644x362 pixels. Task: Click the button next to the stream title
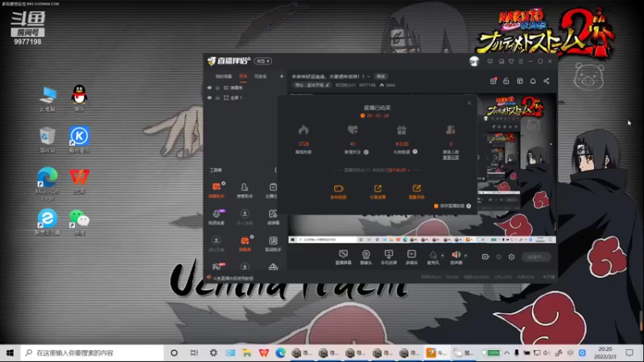coord(381,76)
